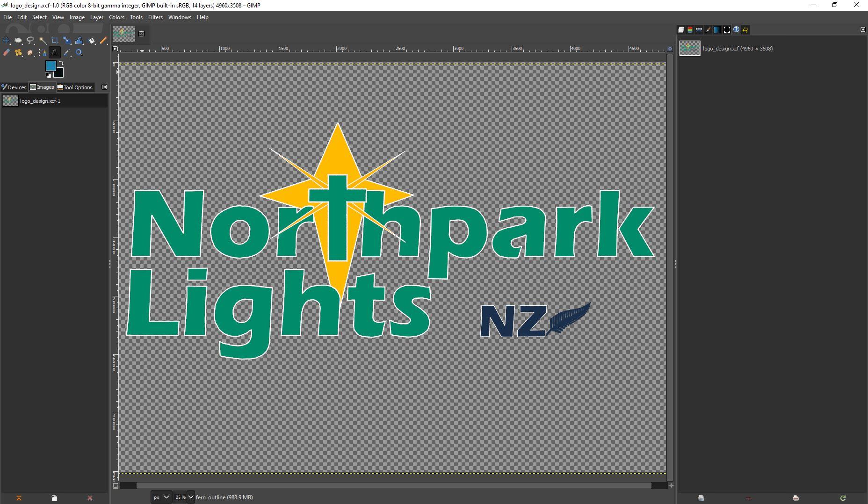This screenshot has width=868, height=504.
Task: Select the Color Picker tool
Action: point(67,53)
